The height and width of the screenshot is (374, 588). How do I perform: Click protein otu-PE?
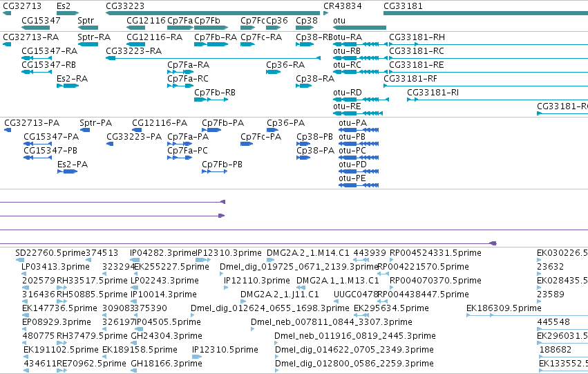359,185
